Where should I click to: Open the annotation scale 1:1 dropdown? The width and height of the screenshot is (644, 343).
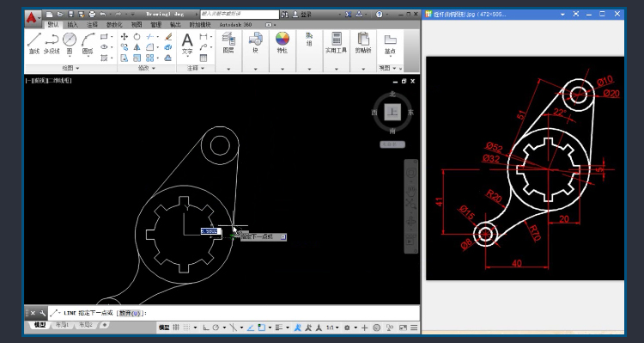pyautogui.click(x=332, y=328)
